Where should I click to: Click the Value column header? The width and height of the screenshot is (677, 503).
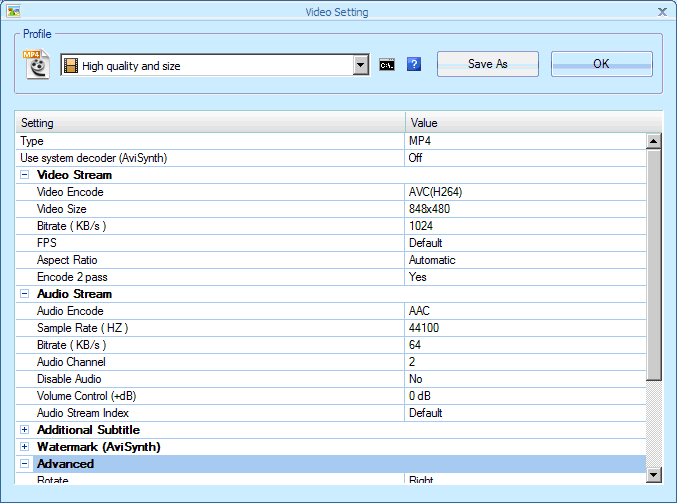(x=533, y=123)
